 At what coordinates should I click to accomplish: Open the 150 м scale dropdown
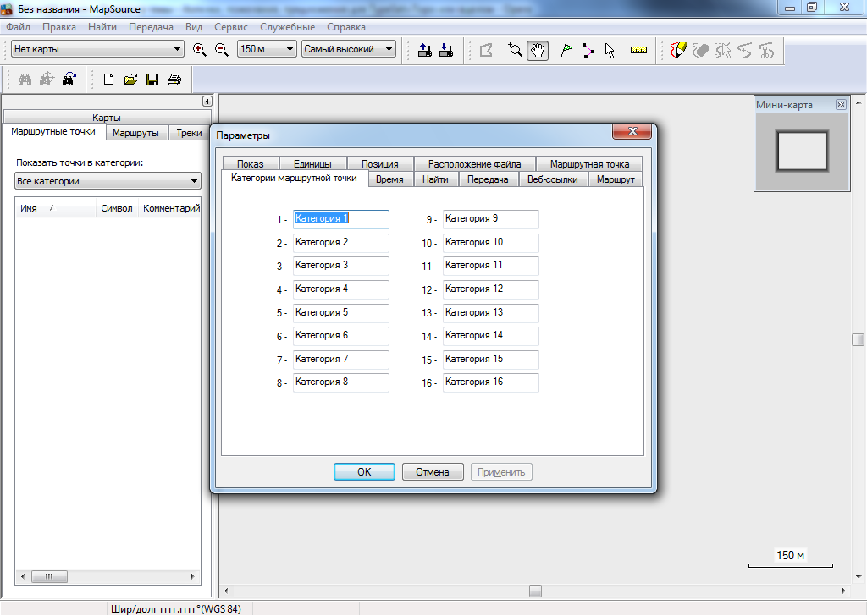pos(267,49)
